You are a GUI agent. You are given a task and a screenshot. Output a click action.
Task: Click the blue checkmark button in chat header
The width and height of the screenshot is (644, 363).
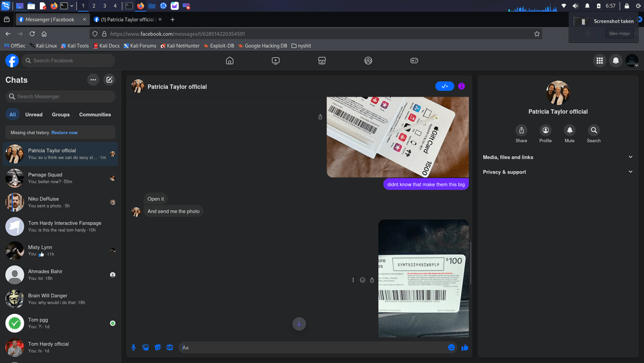point(444,86)
